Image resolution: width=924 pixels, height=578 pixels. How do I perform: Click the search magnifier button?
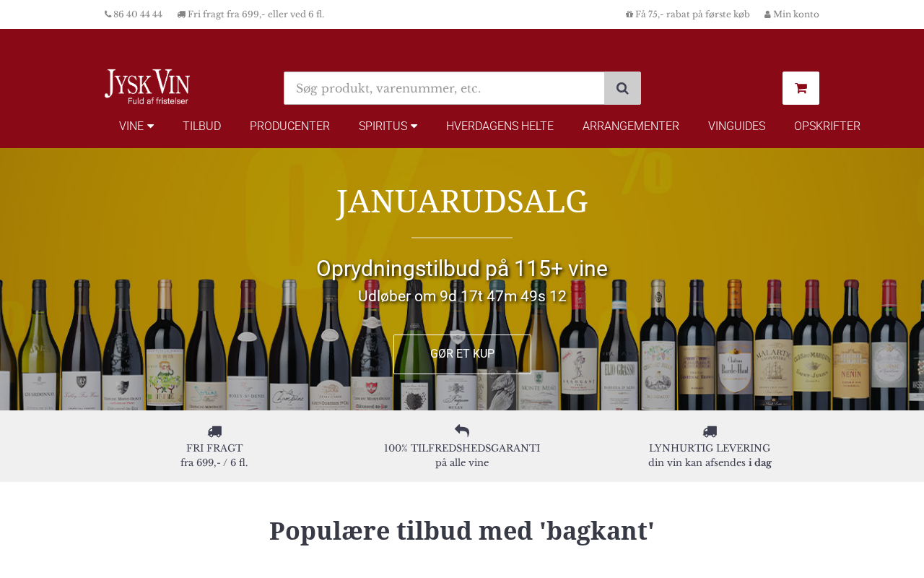(x=622, y=88)
